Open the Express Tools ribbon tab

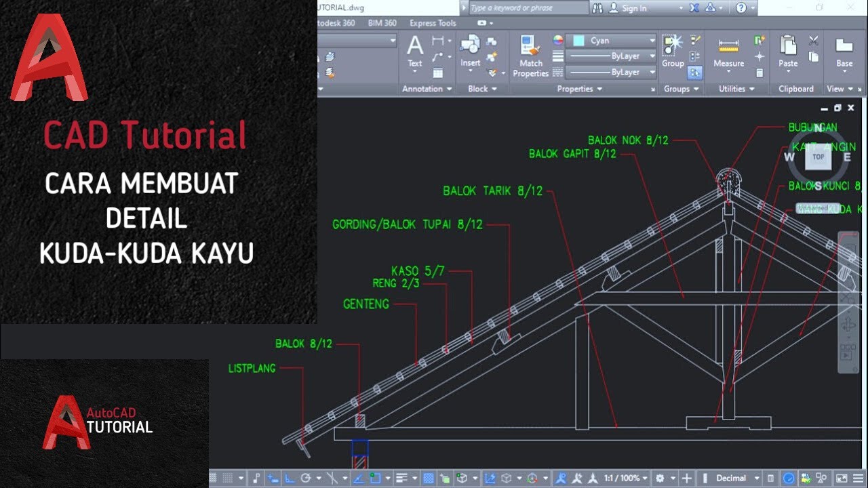click(433, 23)
